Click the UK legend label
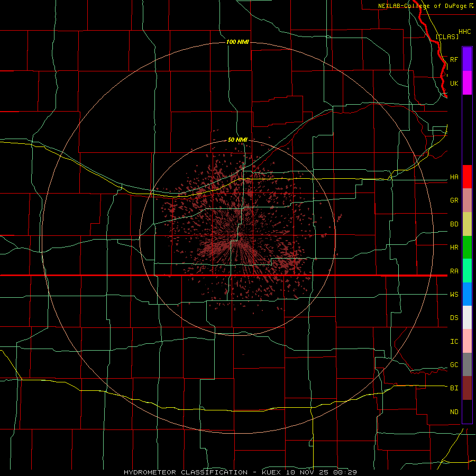Image resolution: width=476 pixels, height=476 pixels. [454, 83]
